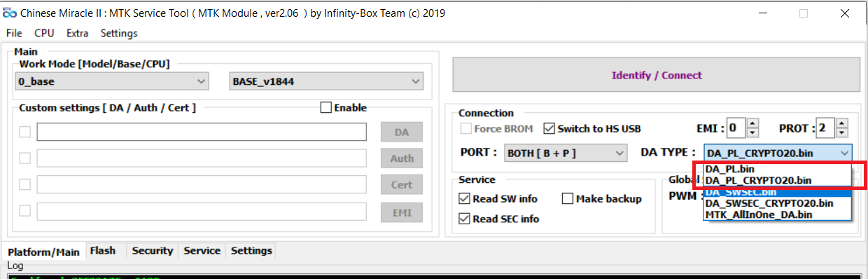Viewport: 868px width, 279px height.
Task: Select MTK_AllInOne_DA.bin from the list
Action: 778,214
